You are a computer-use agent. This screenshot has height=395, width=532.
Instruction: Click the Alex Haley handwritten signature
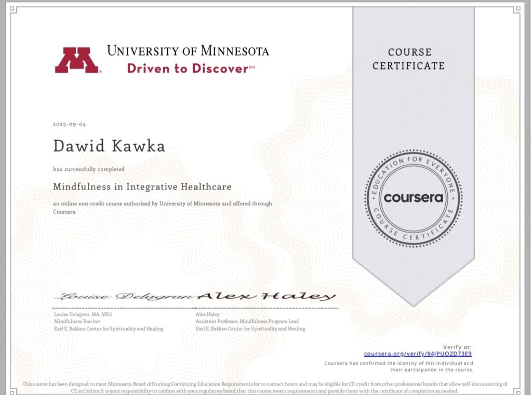click(267, 296)
